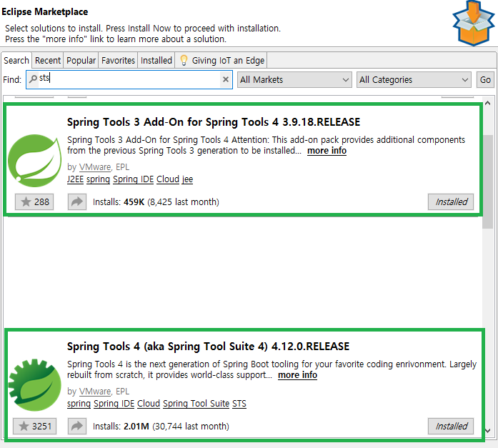Viewport: 498px width, 448px height.
Task: Share the Spring Tools 4 entry
Action: click(77, 426)
